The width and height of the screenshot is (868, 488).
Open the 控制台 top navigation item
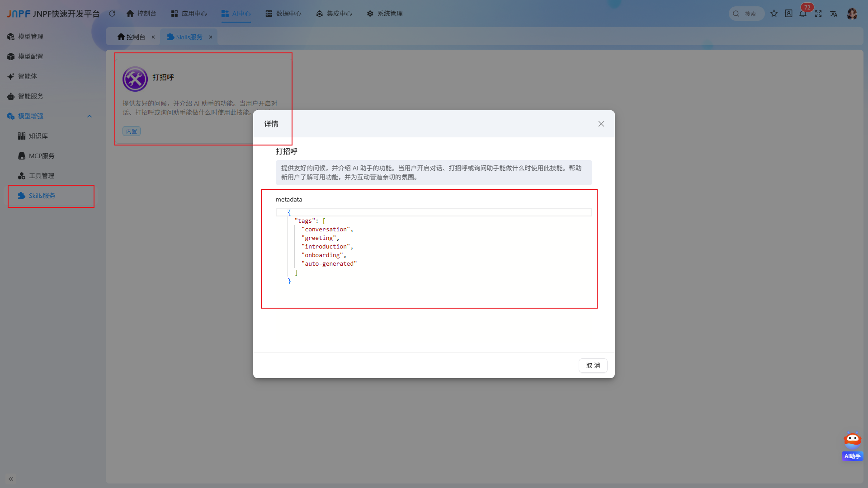click(x=141, y=14)
